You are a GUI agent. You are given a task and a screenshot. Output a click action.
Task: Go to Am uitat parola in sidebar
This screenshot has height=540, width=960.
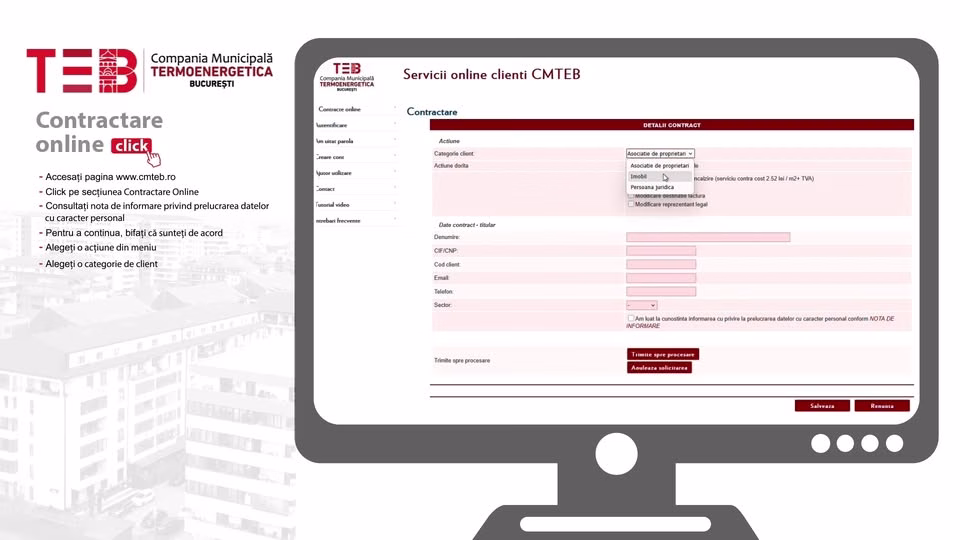coord(334,141)
